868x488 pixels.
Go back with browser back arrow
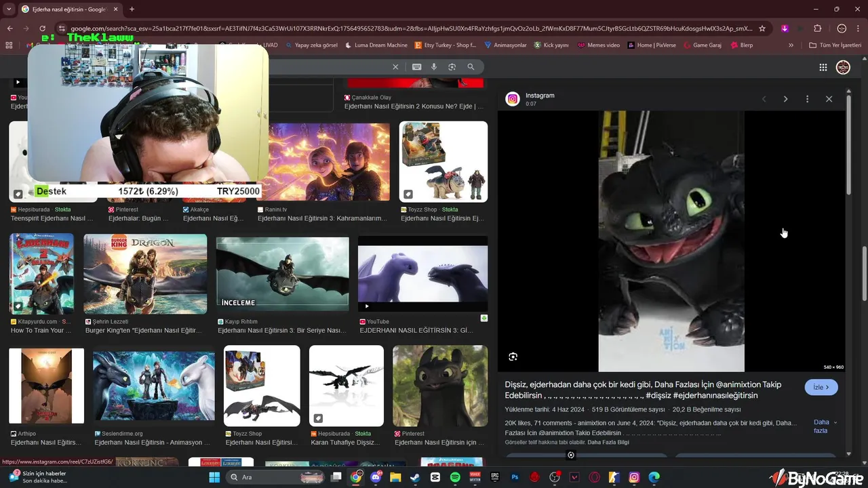pos(9,28)
